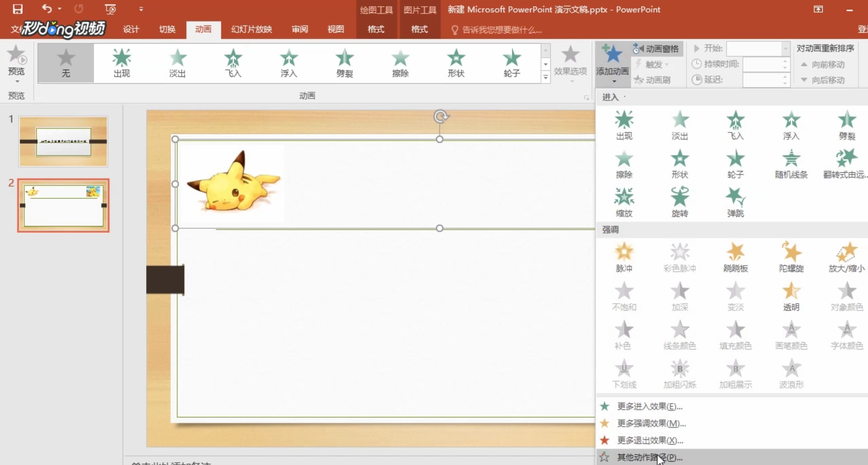Open the 开始 (Start) timing dropdown
Image resolution: width=868 pixels, height=465 pixels.
tap(786, 49)
